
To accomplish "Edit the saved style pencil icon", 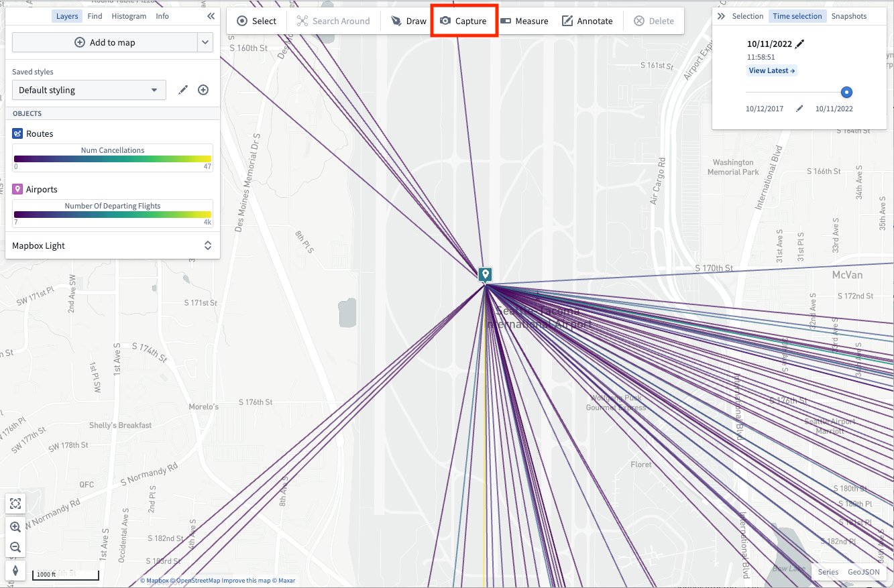I will point(183,90).
